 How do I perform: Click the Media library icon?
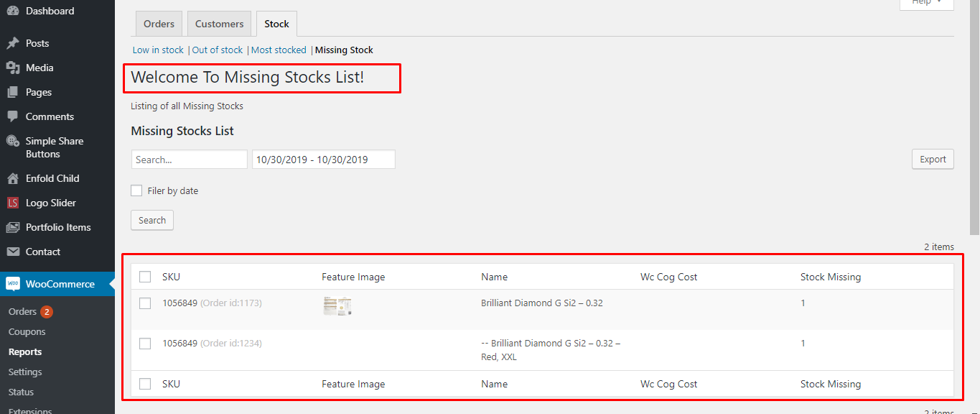[x=12, y=68]
